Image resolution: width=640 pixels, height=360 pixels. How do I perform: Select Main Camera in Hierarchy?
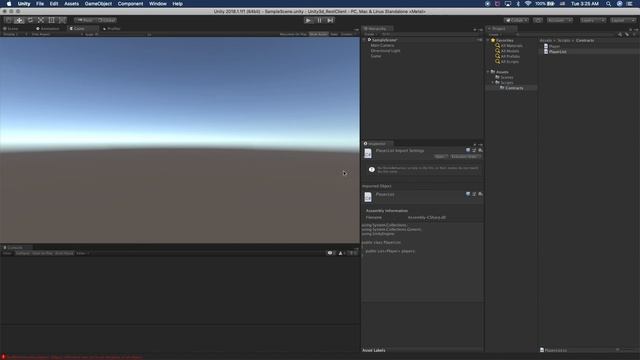382,45
